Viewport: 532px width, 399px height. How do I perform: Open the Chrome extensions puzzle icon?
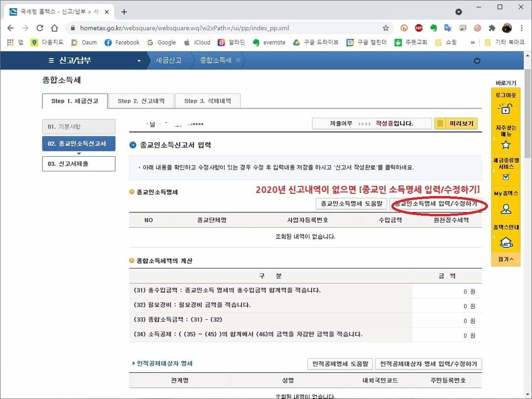(492, 28)
